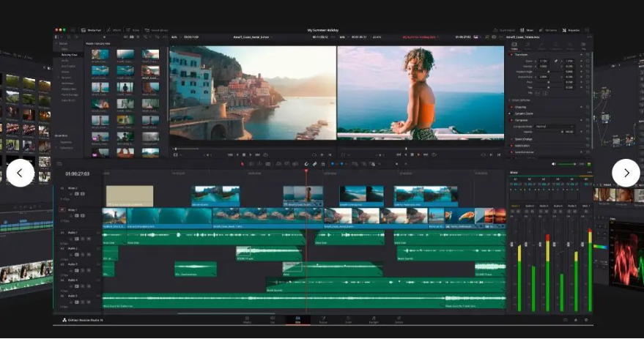Viewport: 644px width, 339px height.
Task: Toggle the Transform section enable dot
Action: point(511,54)
